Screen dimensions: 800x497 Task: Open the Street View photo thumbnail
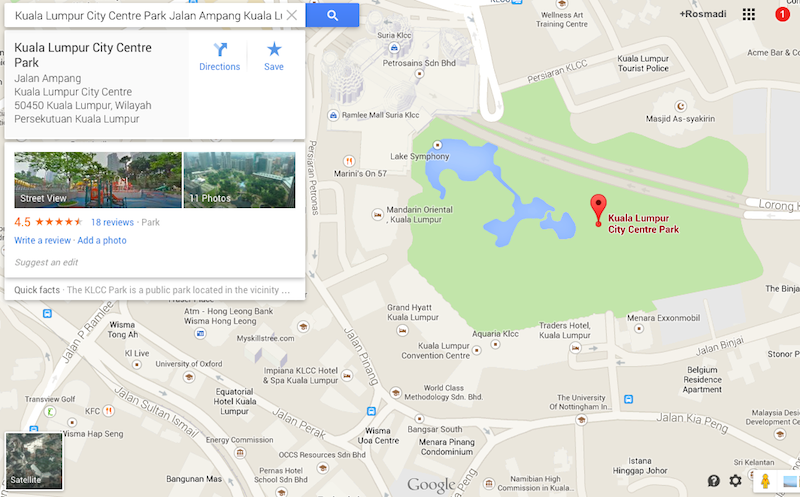click(x=98, y=180)
